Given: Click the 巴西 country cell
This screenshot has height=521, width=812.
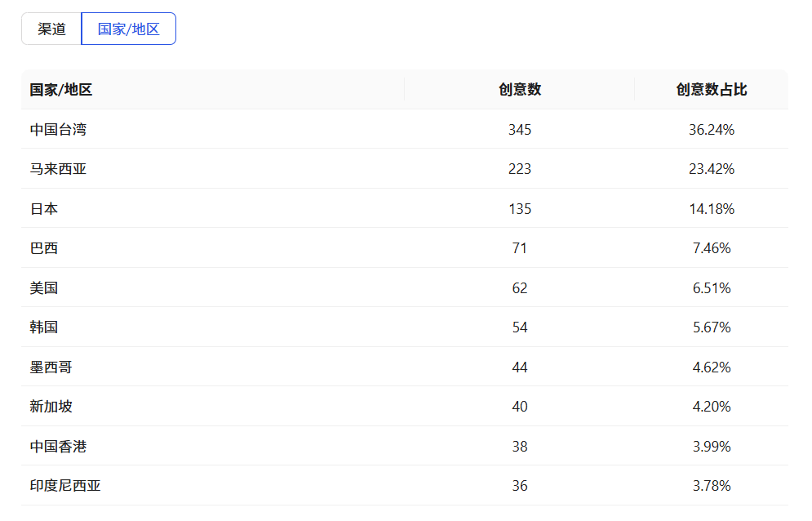Looking at the screenshot, I should click(44, 248).
